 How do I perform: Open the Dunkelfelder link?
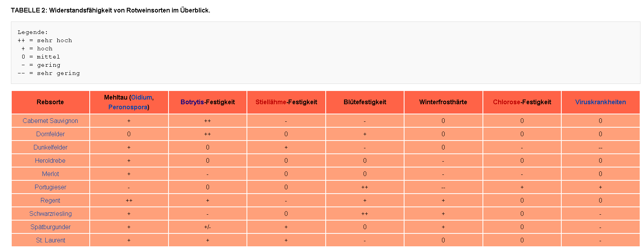pos(50,148)
